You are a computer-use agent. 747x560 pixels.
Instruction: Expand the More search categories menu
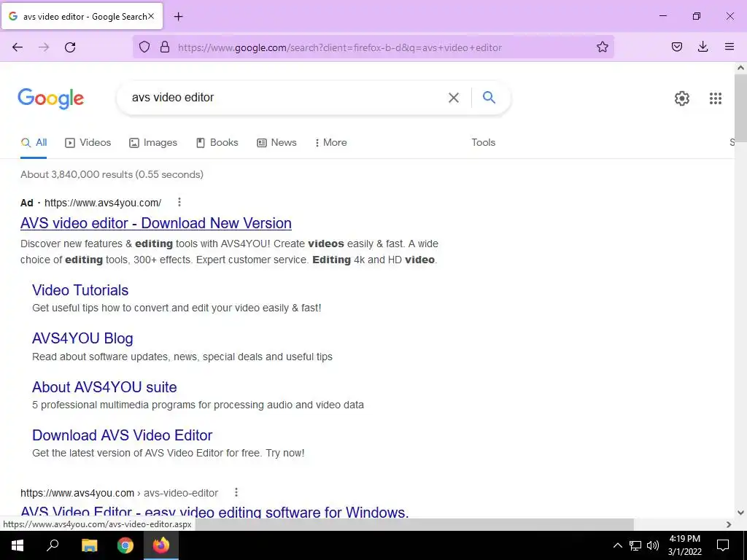click(330, 142)
